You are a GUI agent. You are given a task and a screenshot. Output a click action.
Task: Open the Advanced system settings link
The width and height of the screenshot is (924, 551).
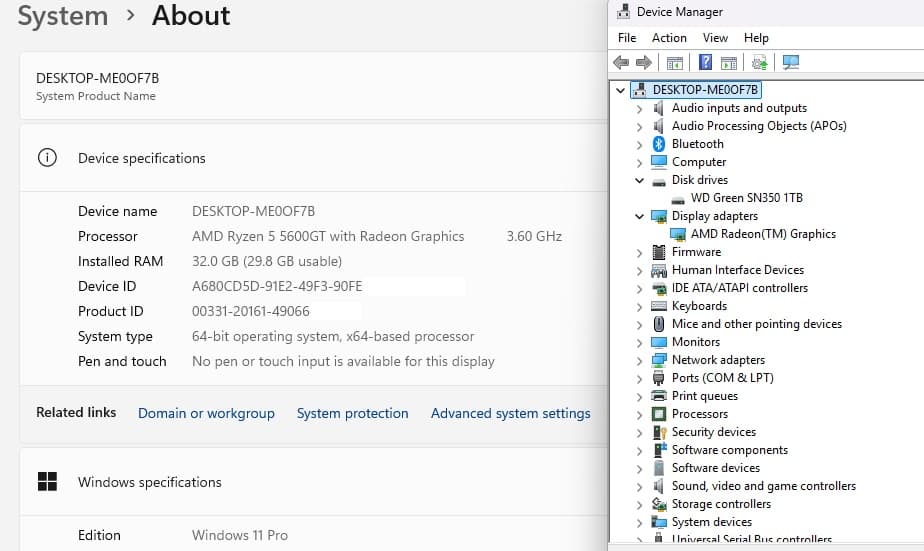click(510, 413)
